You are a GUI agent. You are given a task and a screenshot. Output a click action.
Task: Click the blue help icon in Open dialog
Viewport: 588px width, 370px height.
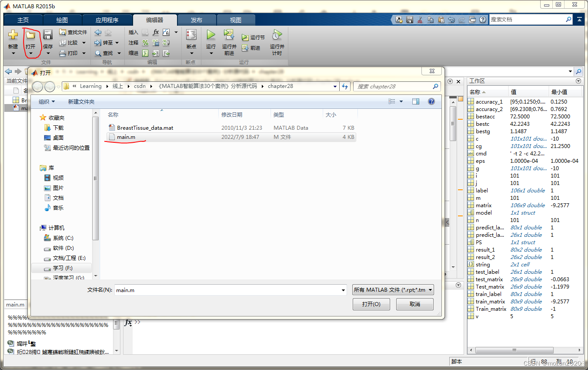coord(431,101)
